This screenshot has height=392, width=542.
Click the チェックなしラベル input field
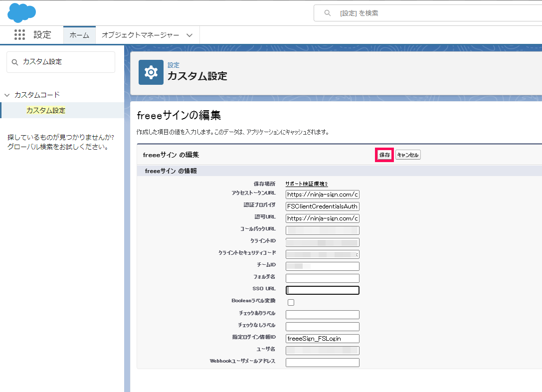pyautogui.click(x=323, y=327)
